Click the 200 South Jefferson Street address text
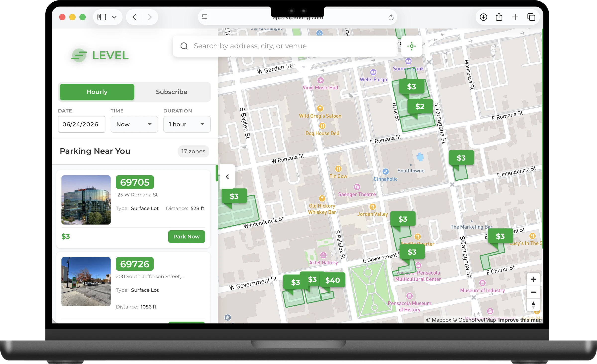This screenshot has height=364, width=597. click(x=150, y=277)
